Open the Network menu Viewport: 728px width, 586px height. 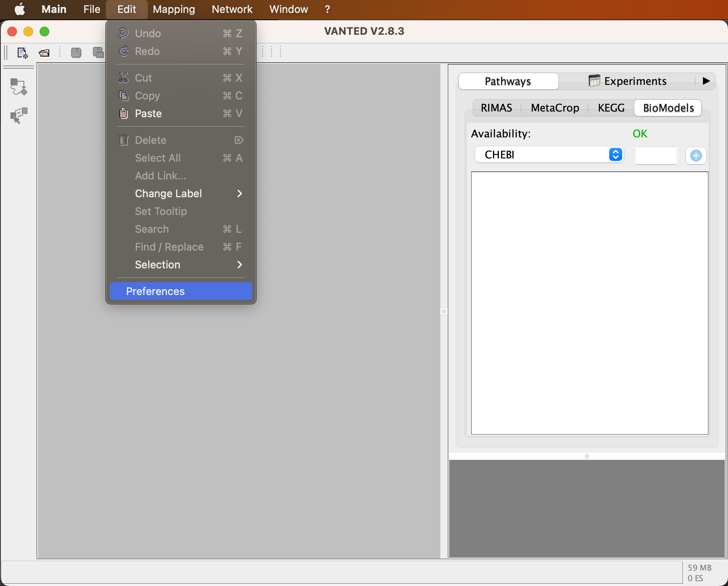232,9
